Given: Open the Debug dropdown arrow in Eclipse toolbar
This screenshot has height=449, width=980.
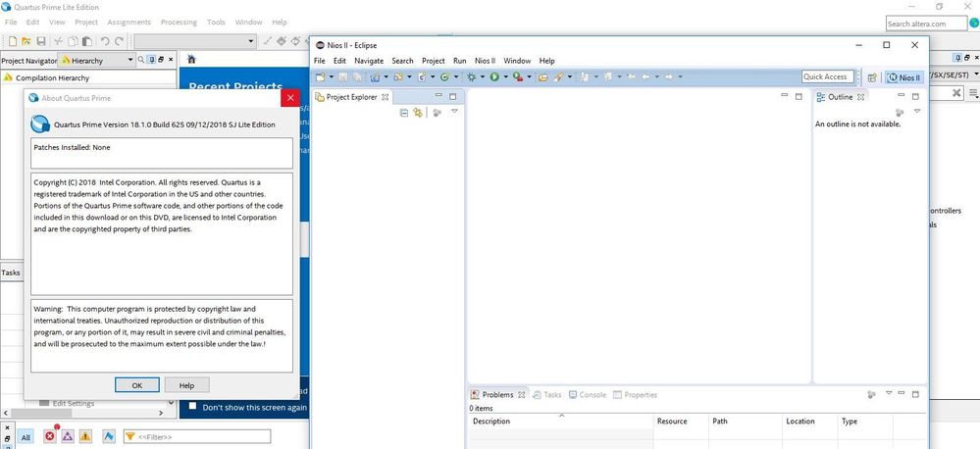Looking at the screenshot, I should point(482,76).
